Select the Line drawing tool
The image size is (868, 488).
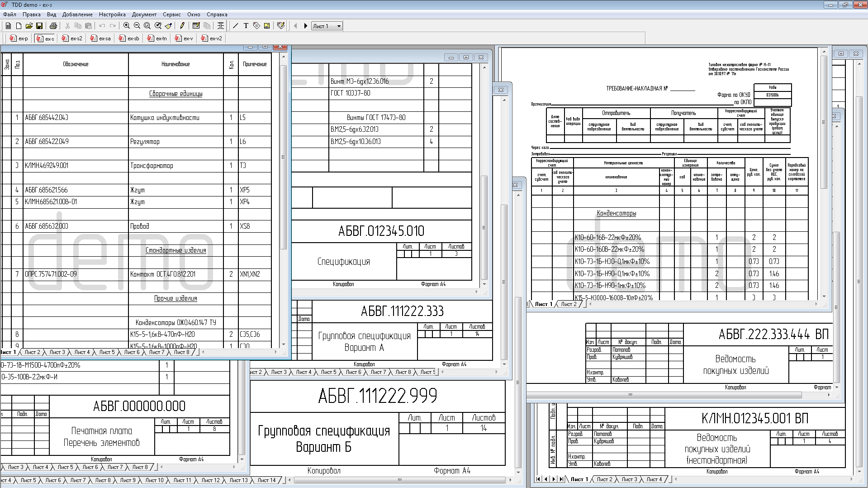pos(235,26)
